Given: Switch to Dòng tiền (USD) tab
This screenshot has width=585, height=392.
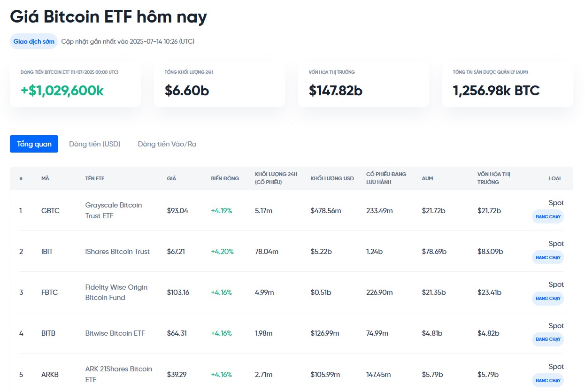Looking at the screenshot, I should pyautogui.click(x=95, y=144).
